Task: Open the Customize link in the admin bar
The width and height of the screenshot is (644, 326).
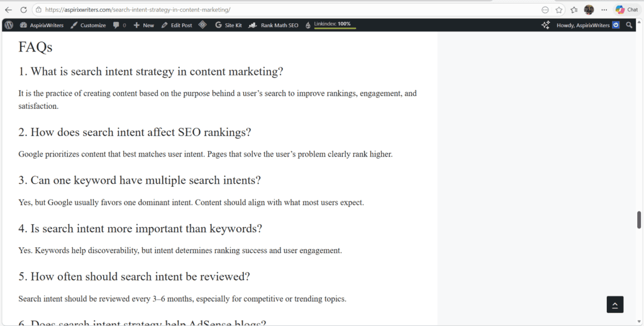Action: click(88, 25)
